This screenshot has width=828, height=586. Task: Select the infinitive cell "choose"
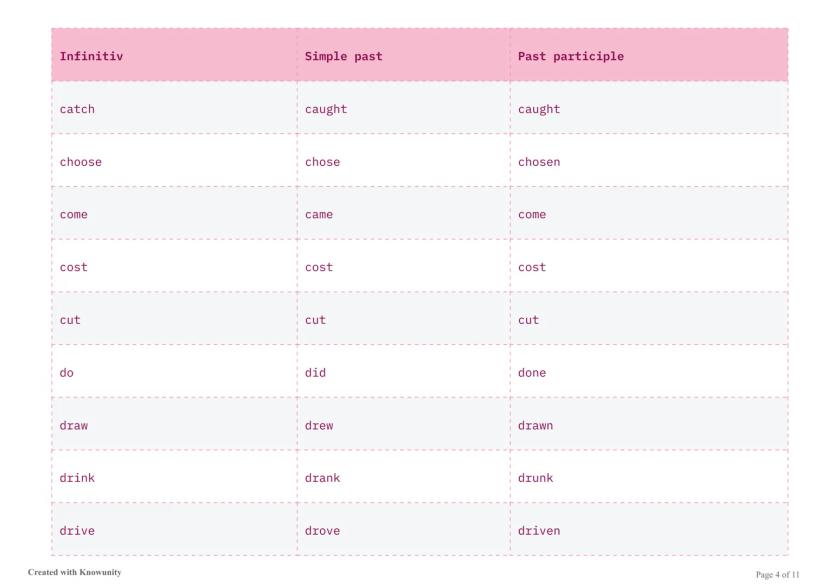tap(81, 162)
